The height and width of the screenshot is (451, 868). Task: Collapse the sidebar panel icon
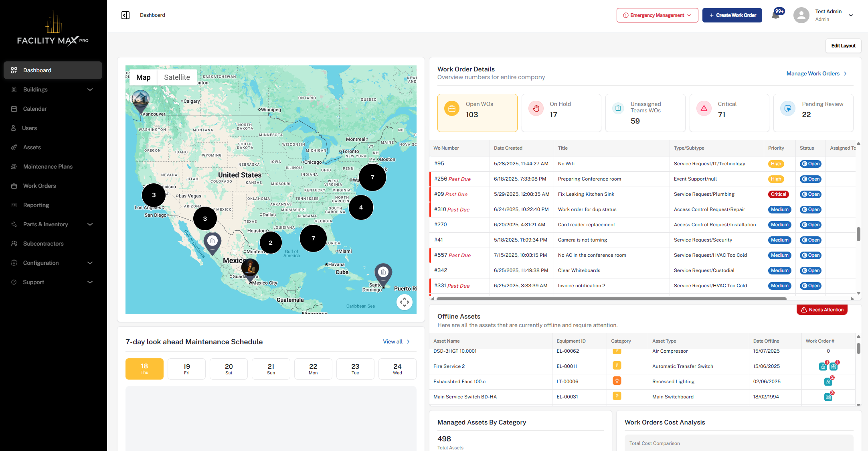pos(125,15)
